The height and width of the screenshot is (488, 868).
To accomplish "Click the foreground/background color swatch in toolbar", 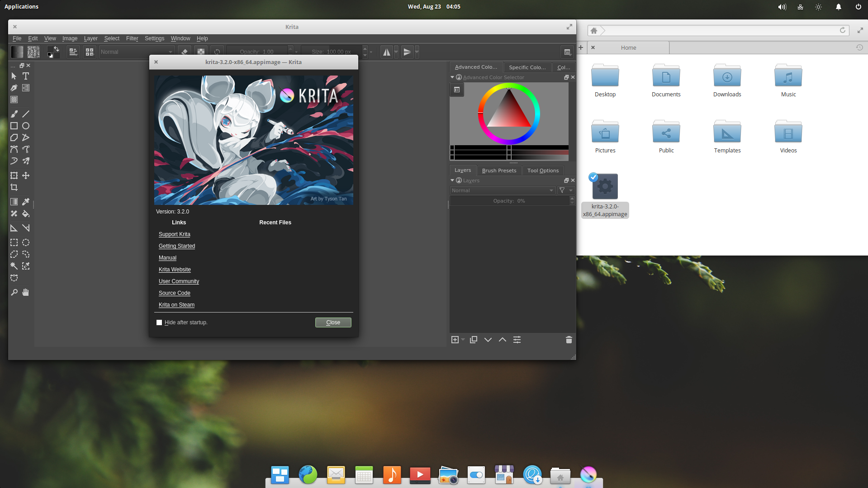I will click(x=53, y=52).
